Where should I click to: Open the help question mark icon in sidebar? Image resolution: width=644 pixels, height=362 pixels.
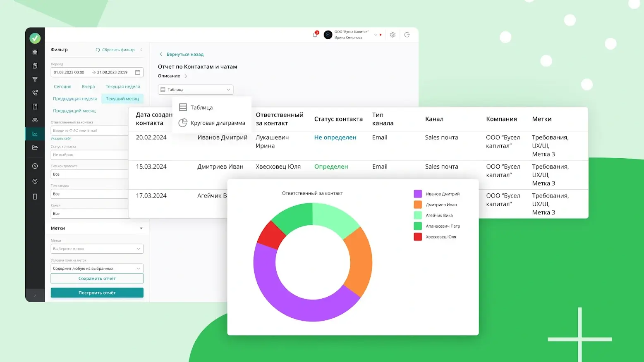[35, 181]
